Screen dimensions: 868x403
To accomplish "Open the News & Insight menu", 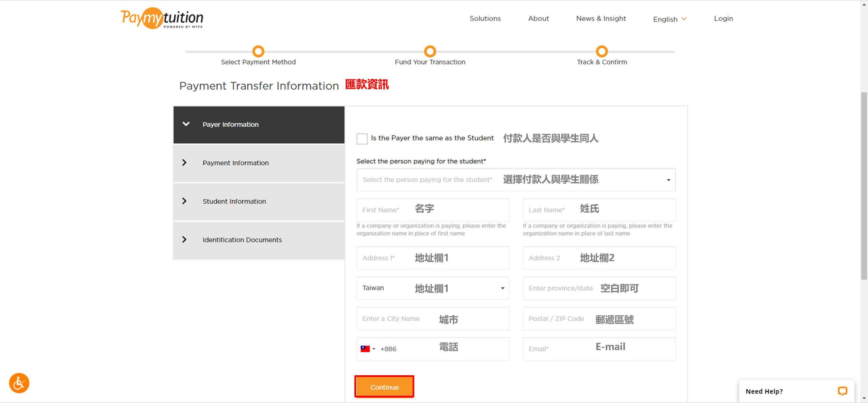I will click(x=601, y=19).
